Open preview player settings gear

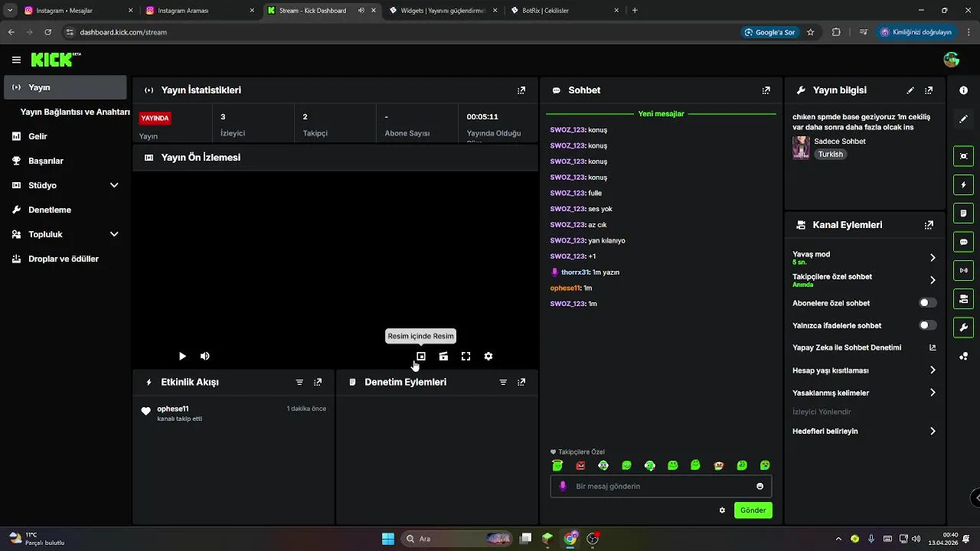488,356
